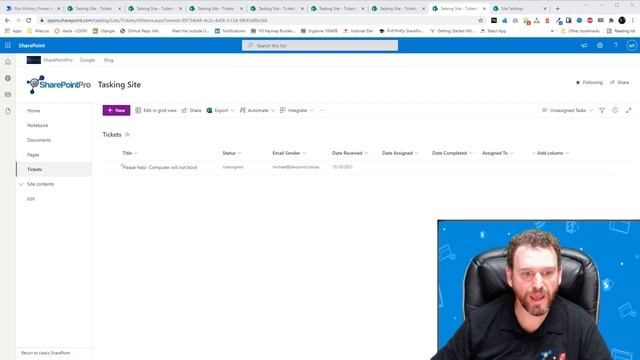
Task: Click Share at top right of site
Action: [x=619, y=82]
